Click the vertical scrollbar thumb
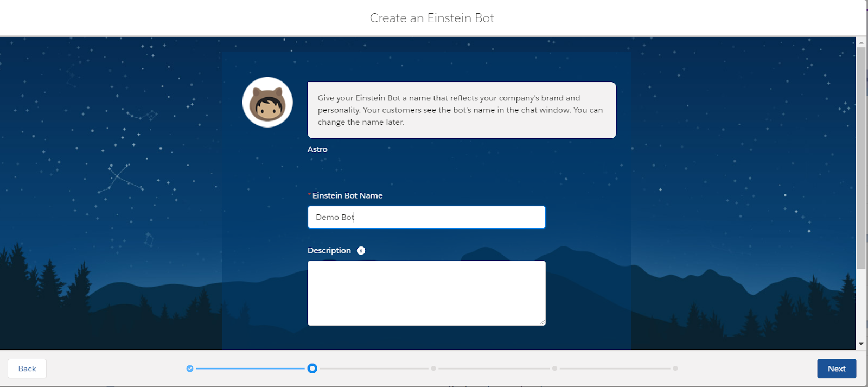Screen dimensions: 868x387 coord(861,157)
